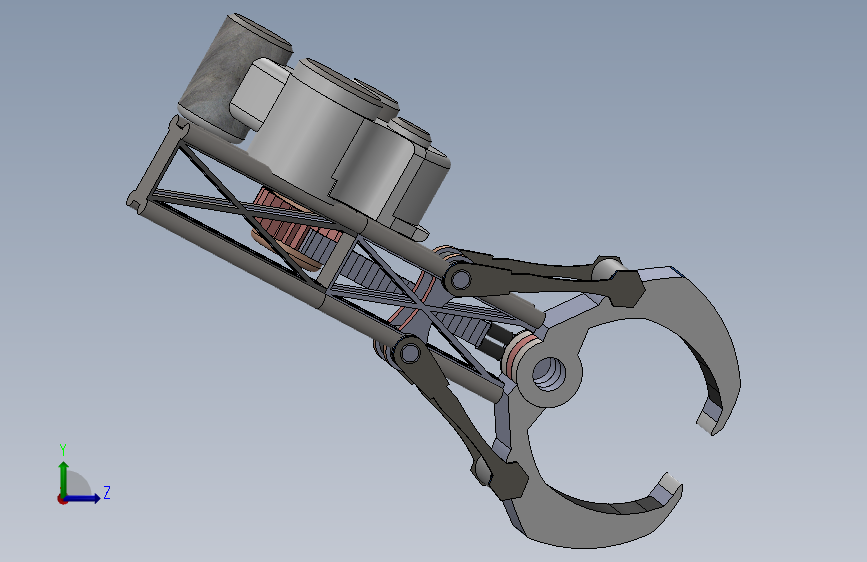Select the red X axis origin dot on the triad
867x562 pixels.
[62, 499]
